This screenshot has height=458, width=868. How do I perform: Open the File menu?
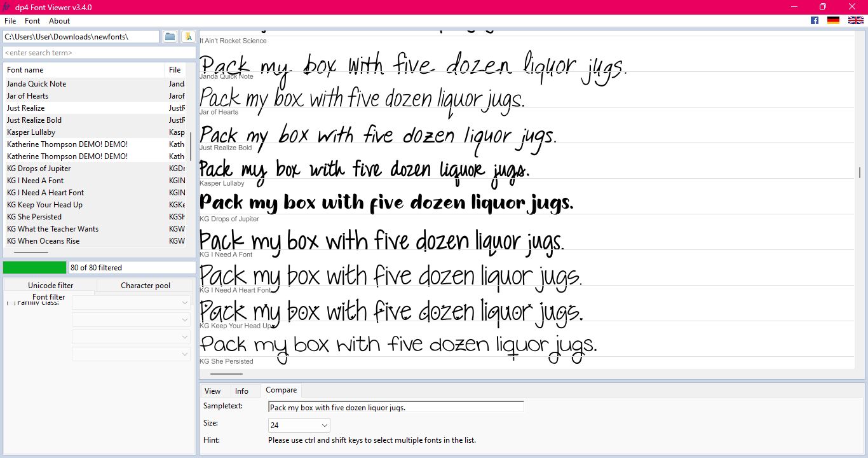point(10,21)
